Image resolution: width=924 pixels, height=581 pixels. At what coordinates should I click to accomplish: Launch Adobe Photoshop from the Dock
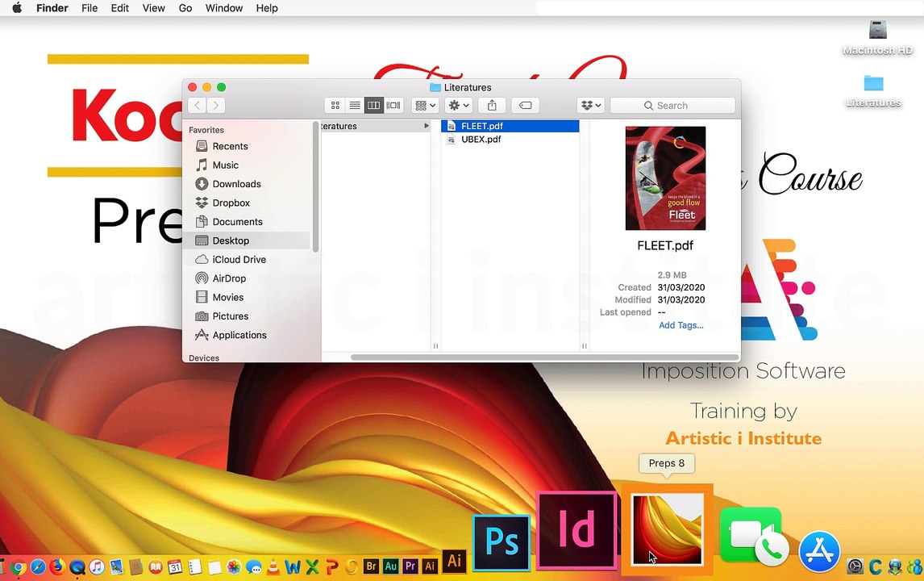(501, 542)
